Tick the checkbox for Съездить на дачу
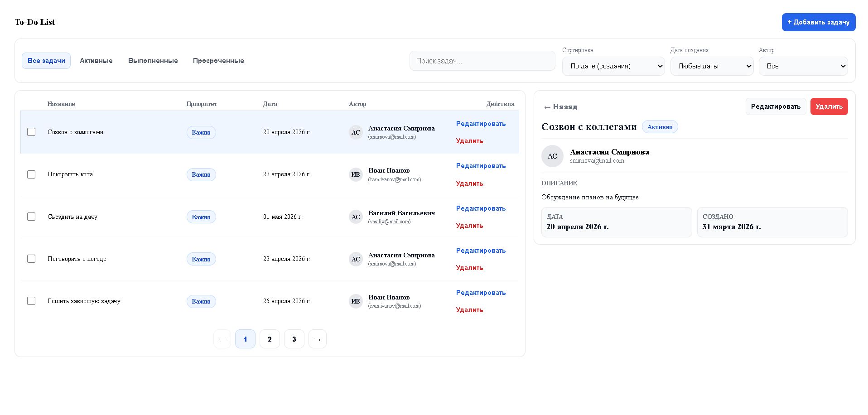Viewport: 868px width, 415px height. pos(31,217)
